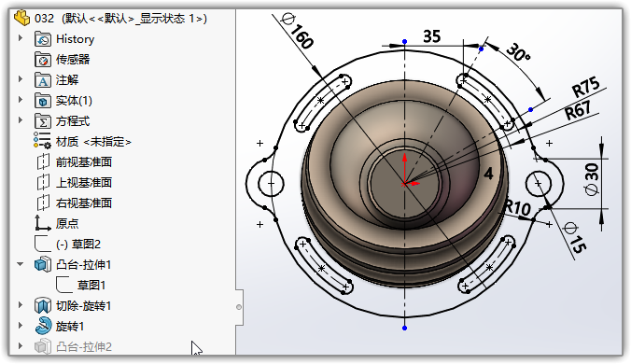The height and width of the screenshot is (364, 631).
Task: Select the 实体(1) tree label
Action: pos(74,101)
